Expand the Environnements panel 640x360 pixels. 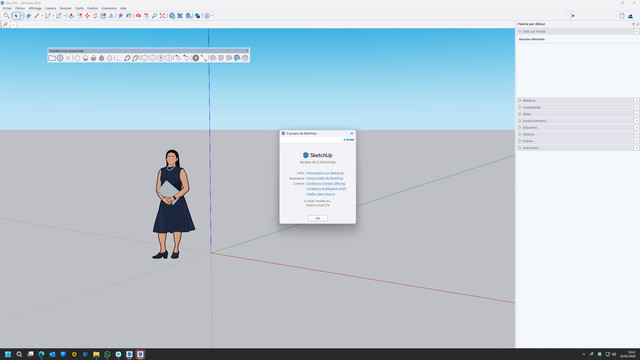pos(576,121)
